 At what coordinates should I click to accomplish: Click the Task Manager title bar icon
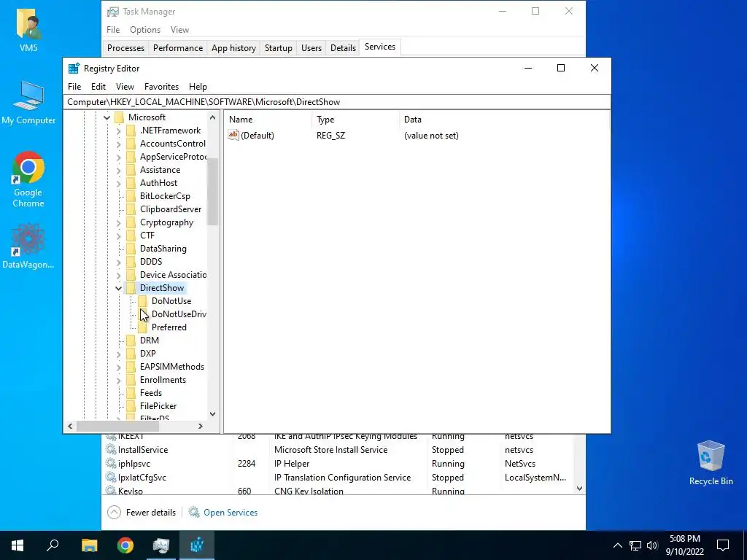point(113,12)
